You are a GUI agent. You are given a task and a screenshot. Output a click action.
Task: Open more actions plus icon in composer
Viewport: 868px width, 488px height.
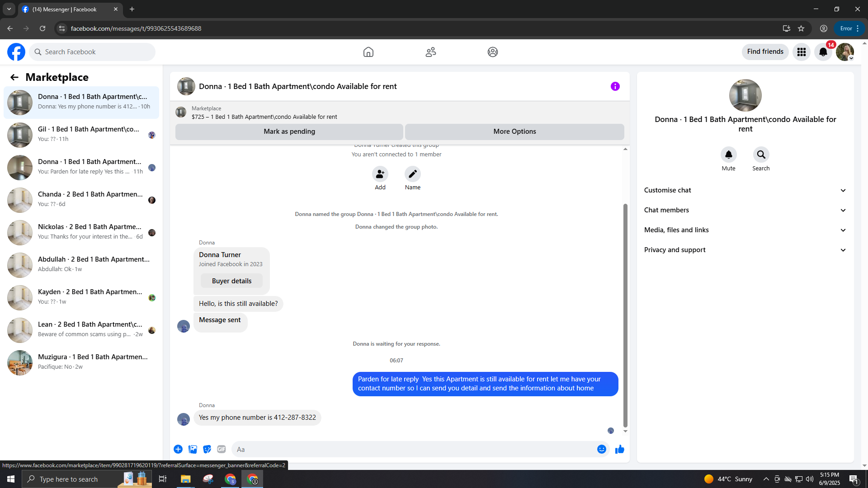[x=178, y=449]
